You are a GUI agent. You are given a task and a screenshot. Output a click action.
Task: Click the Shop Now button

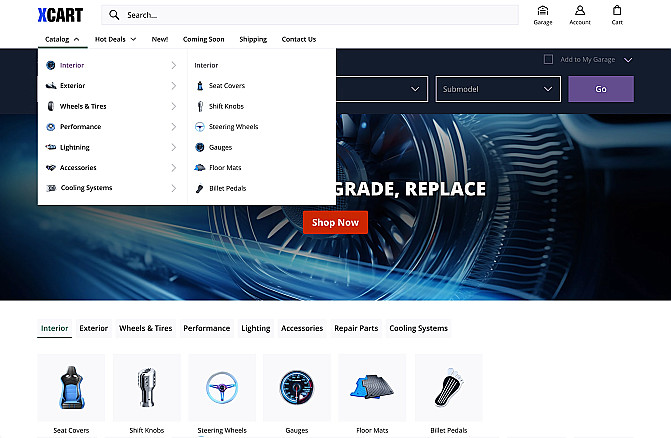click(335, 222)
